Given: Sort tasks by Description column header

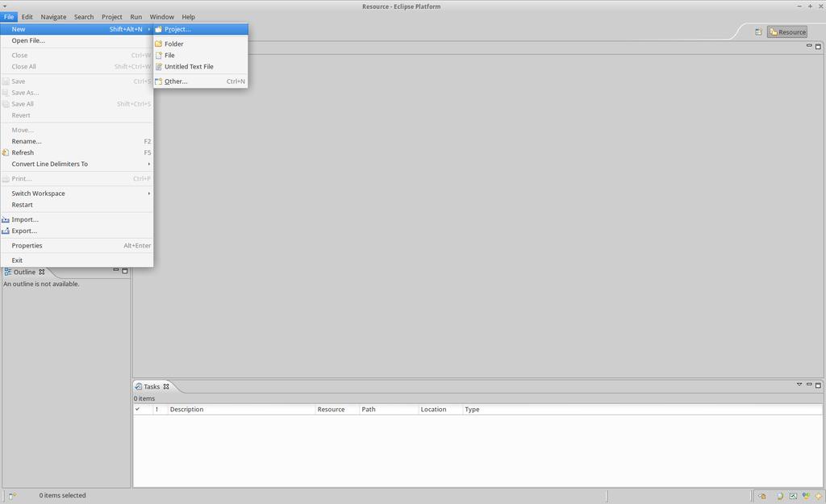Looking at the screenshot, I should pyautogui.click(x=241, y=409).
